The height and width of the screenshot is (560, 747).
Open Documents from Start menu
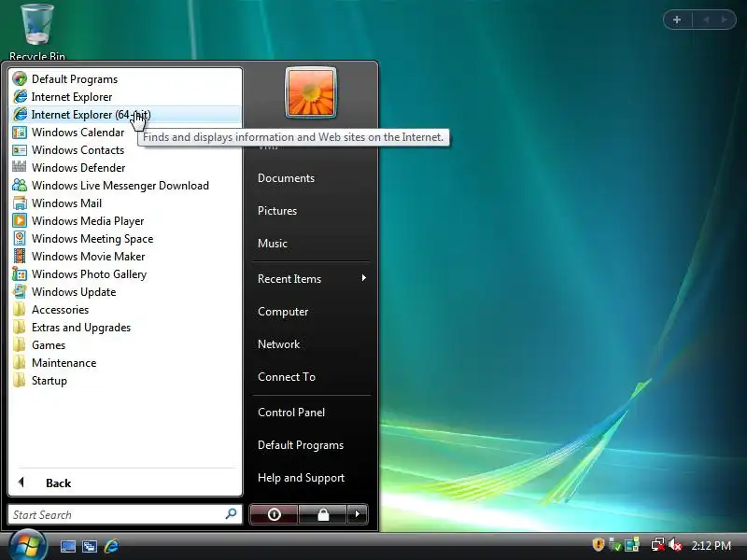coord(286,178)
